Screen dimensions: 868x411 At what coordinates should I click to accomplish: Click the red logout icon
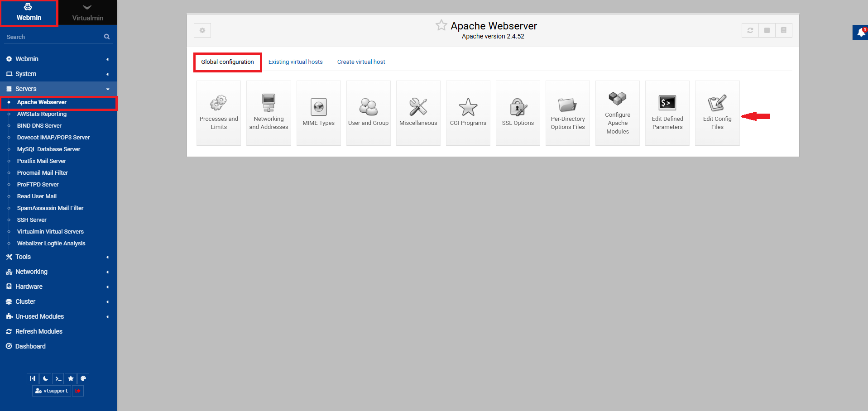tap(78, 391)
